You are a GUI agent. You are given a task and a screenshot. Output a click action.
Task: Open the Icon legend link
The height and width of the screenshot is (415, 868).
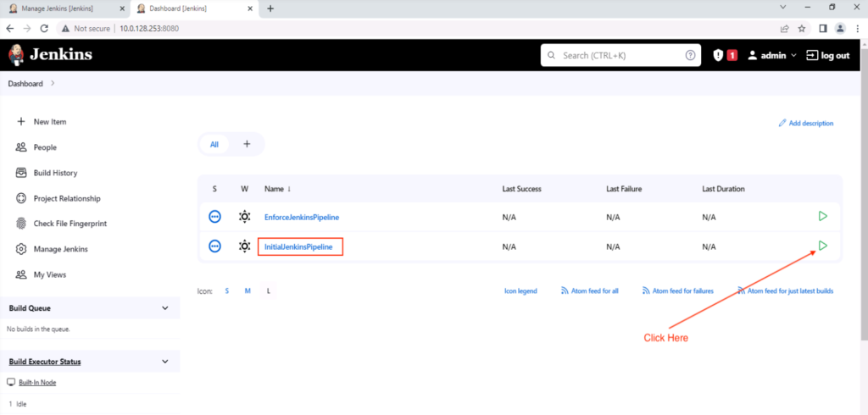pyautogui.click(x=520, y=290)
